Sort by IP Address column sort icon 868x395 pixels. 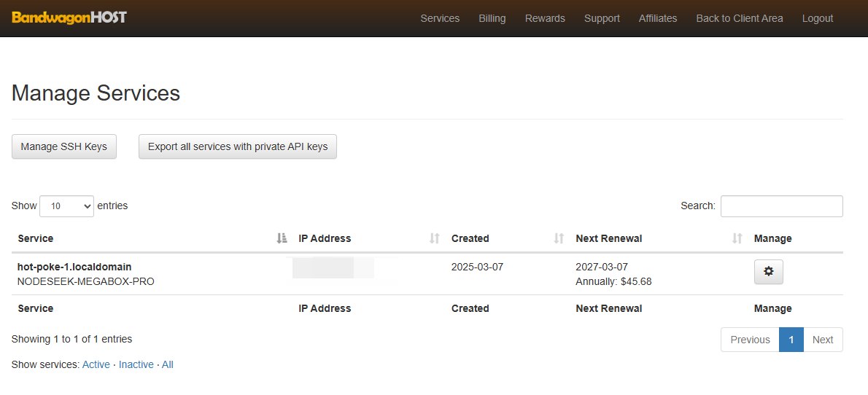[435, 238]
